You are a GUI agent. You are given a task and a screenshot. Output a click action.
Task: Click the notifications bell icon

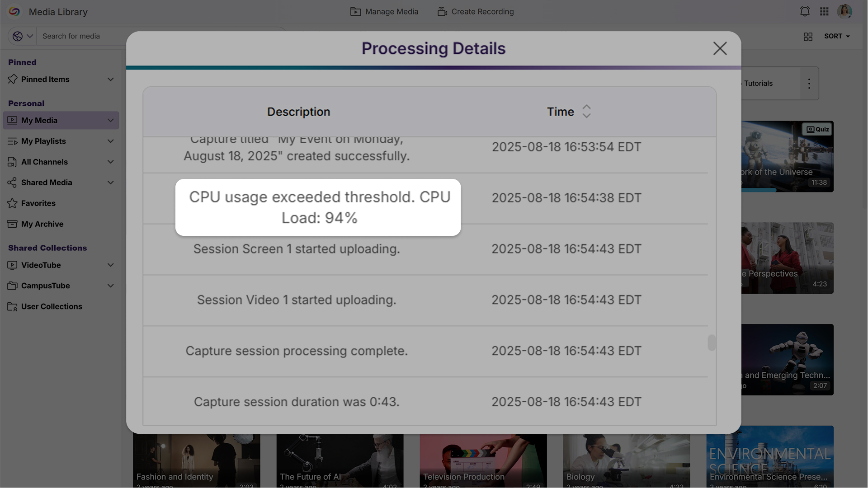point(805,12)
